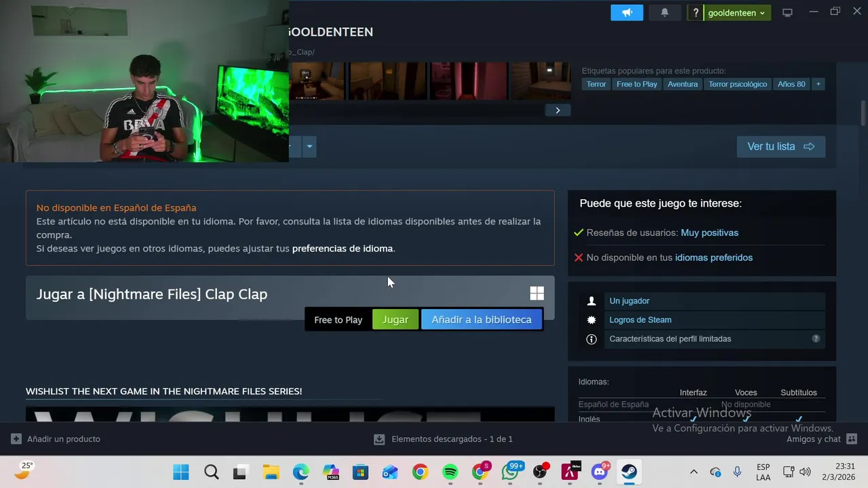Click Añadir a la biblioteca button
This screenshot has height=488, width=868.
click(481, 319)
